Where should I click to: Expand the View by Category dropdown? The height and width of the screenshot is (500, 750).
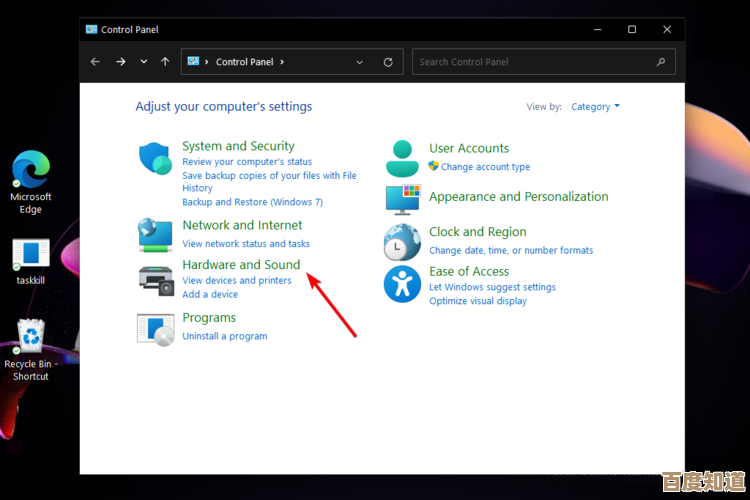(x=595, y=107)
